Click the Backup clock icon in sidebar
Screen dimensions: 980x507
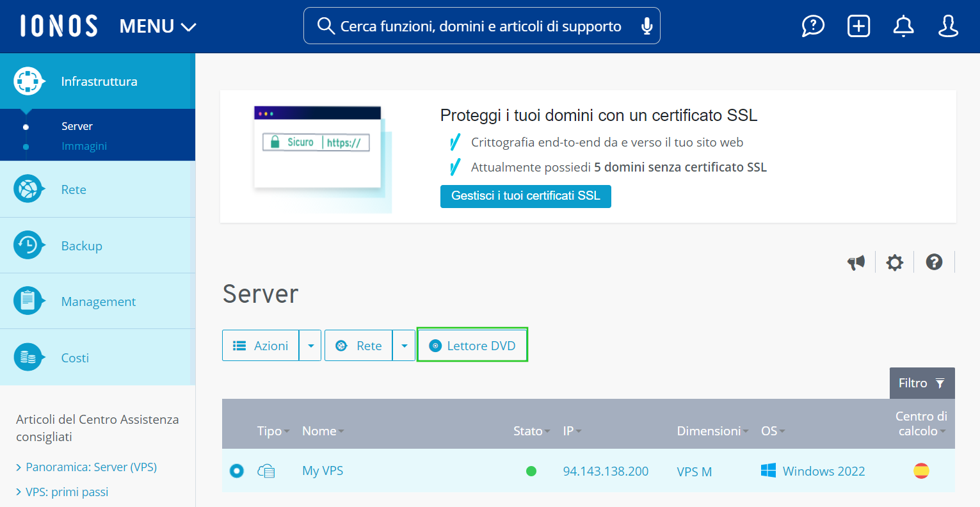pos(28,245)
